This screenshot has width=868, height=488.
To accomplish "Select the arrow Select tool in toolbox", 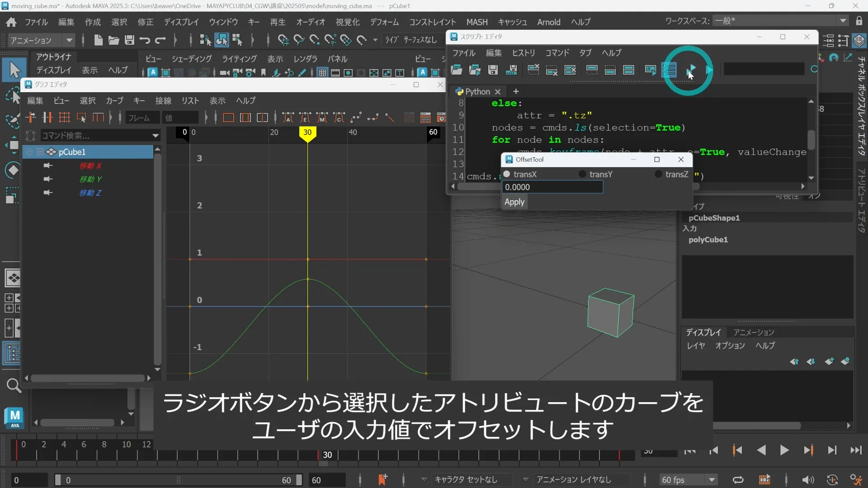I will pyautogui.click(x=14, y=70).
